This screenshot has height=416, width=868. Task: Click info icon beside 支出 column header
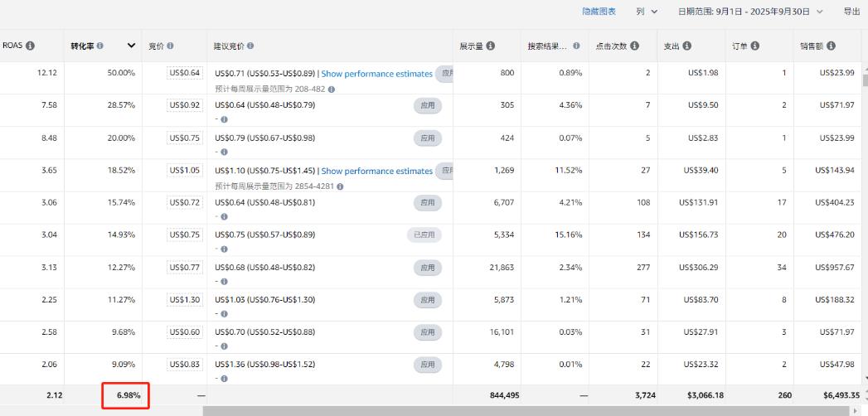click(687, 46)
